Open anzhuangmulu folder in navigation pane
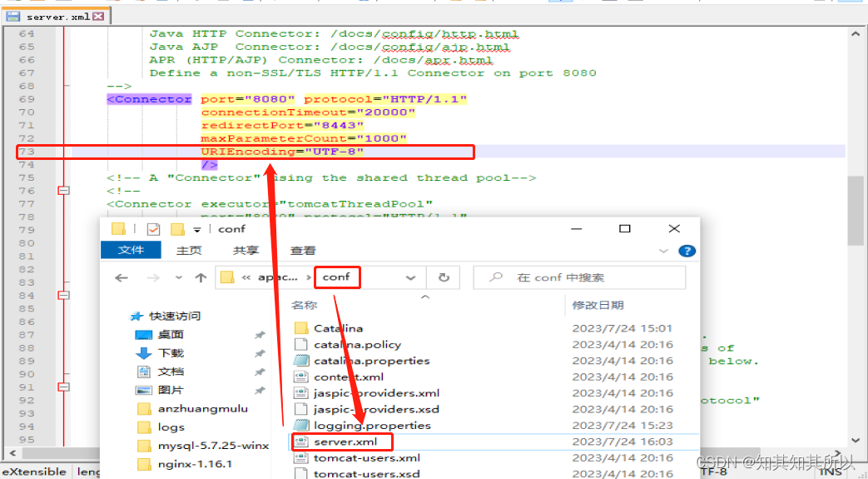This screenshot has height=479, width=868. point(202,408)
